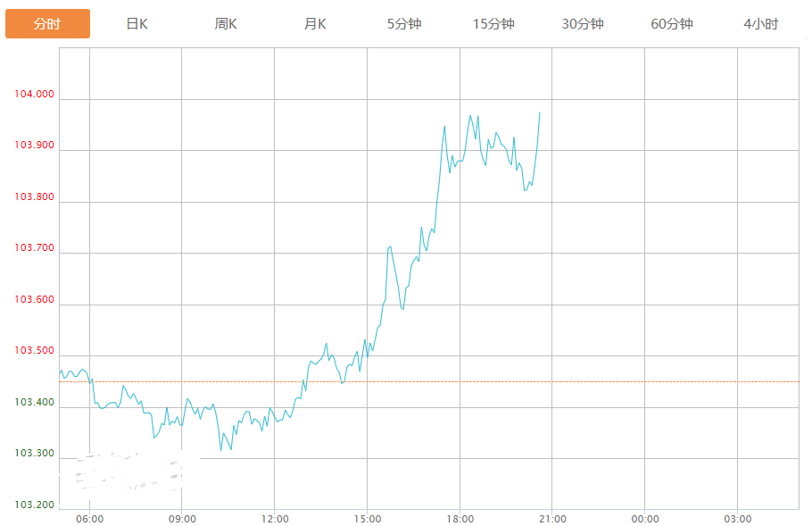Open the 周K chart tab

point(226,24)
